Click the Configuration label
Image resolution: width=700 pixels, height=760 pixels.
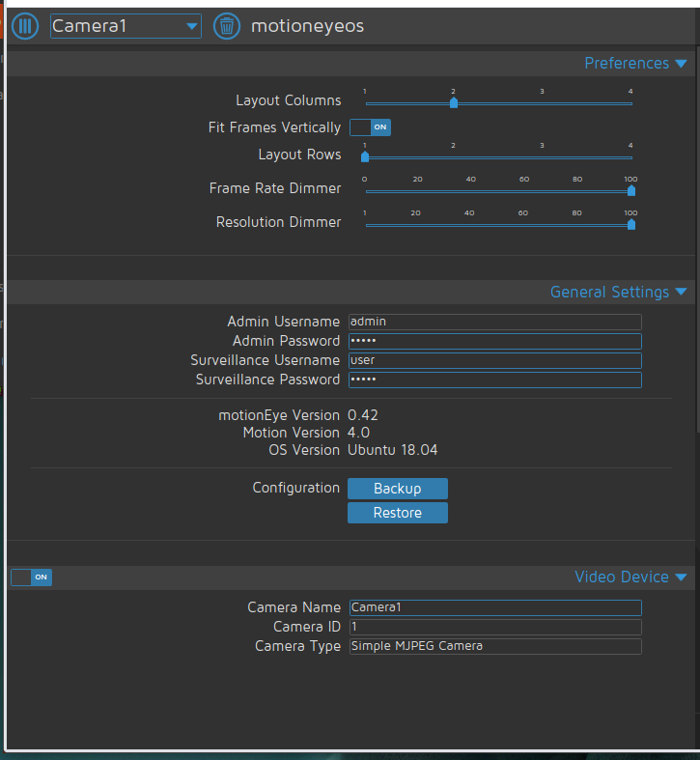click(x=296, y=488)
